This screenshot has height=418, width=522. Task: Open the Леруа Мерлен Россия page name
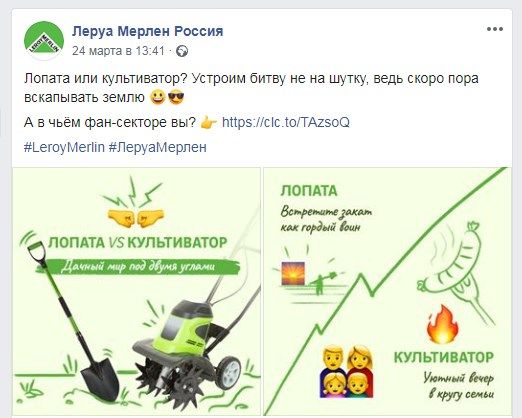(x=148, y=31)
